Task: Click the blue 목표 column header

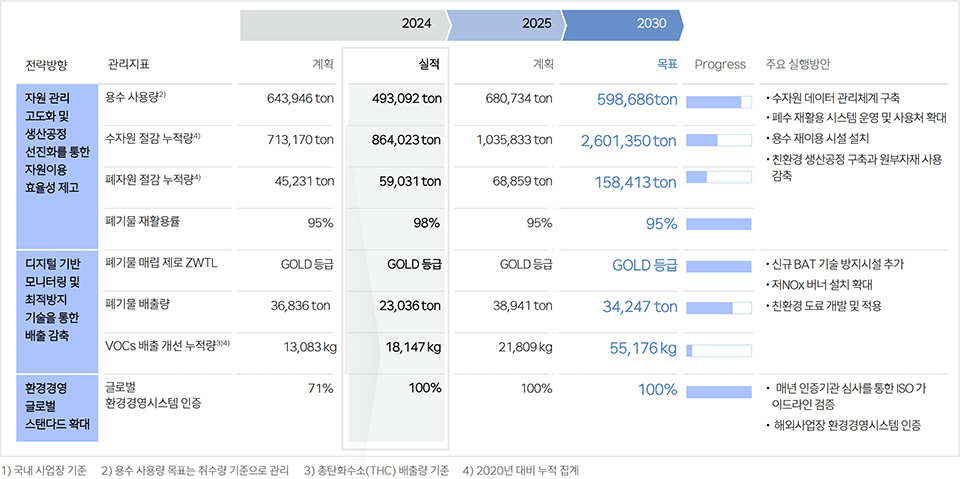Action: (666, 64)
